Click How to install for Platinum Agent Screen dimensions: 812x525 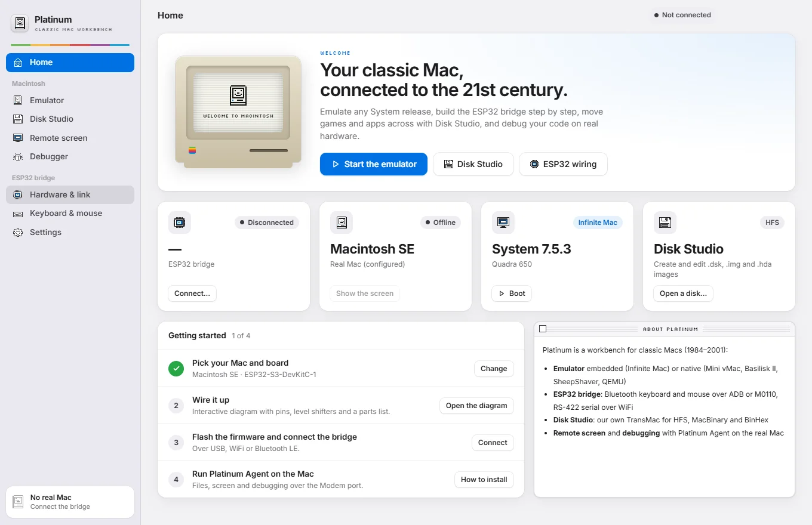tap(484, 480)
